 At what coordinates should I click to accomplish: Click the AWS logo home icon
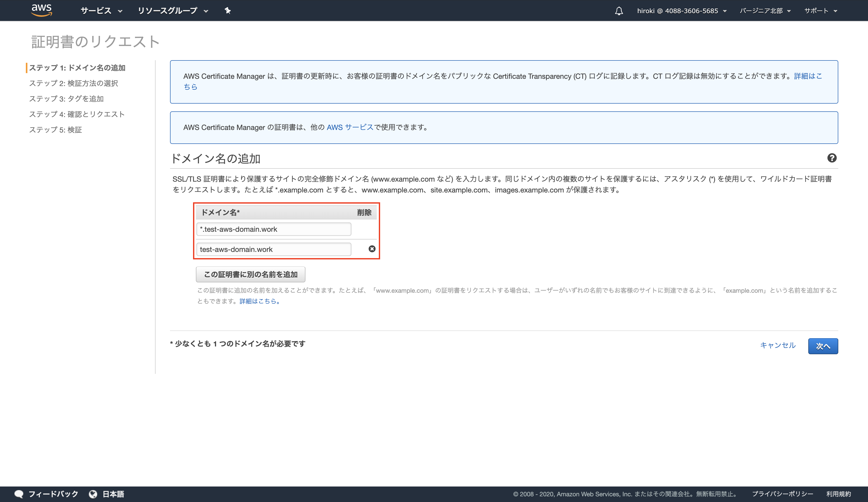click(x=41, y=10)
